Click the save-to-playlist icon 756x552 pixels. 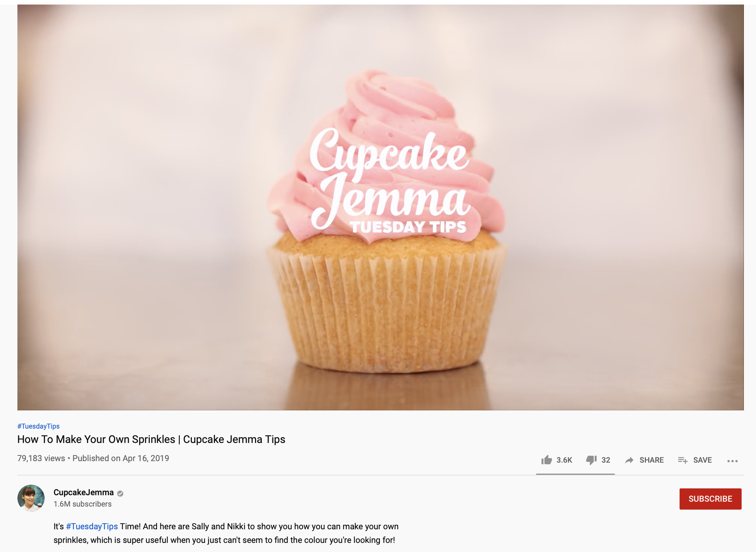pyautogui.click(x=683, y=460)
